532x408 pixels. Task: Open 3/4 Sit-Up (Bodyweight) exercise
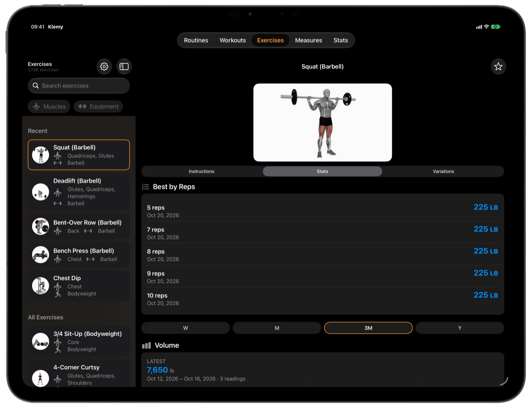pos(79,341)
